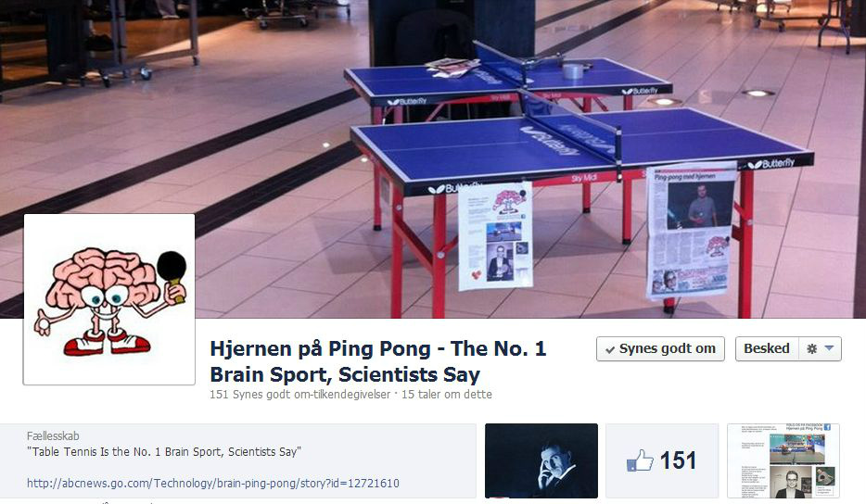Image resolution: width=866 pixels, height=504 pixels.
Task: Open the dark portrait photo thumbnail
Action: (541, 460)
